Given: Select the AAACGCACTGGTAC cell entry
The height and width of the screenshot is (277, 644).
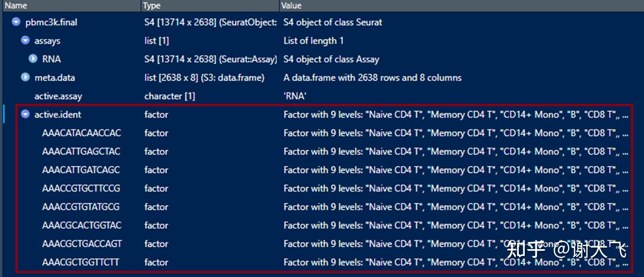Looking at the screenshot, I should (81, 225).
